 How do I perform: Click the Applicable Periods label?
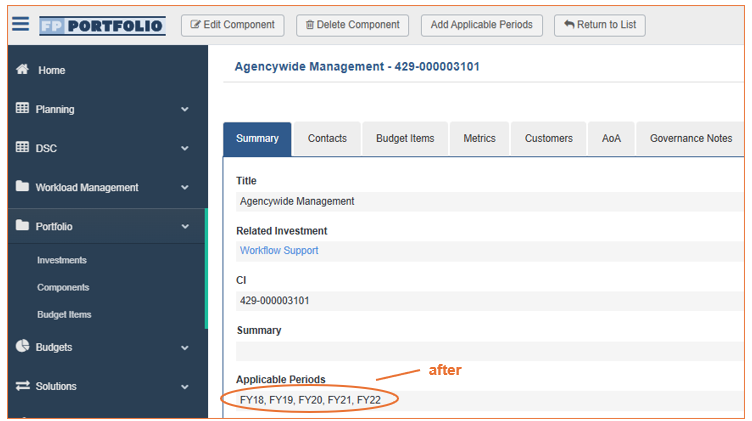[x=281, y=379]
